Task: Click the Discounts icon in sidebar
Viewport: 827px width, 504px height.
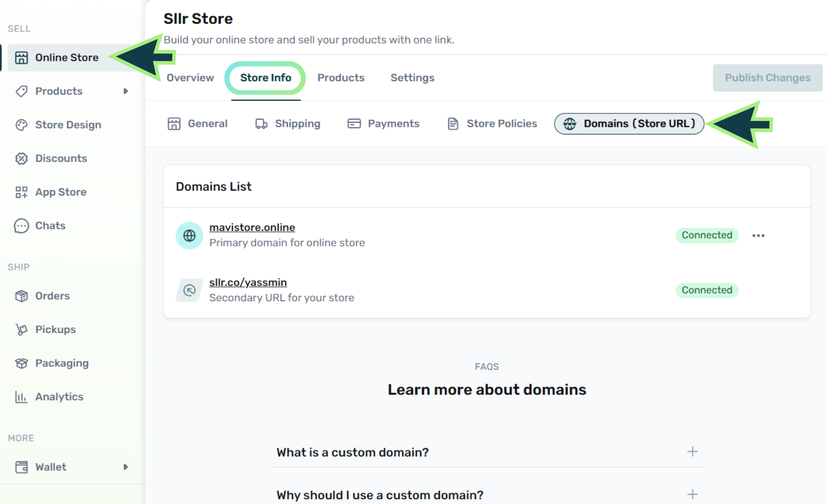Action: tap(21, 158)
